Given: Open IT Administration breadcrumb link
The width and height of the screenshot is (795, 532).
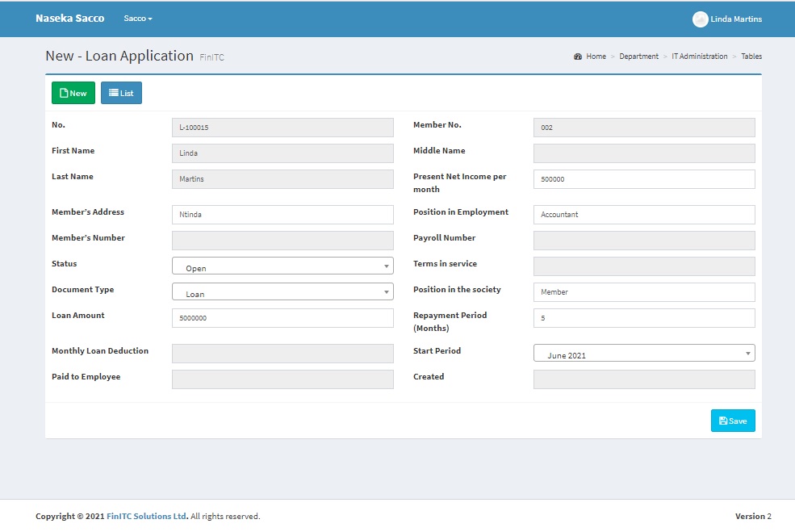Looking at the screenshot, I should pyautogui.click(x=699, y=57).
